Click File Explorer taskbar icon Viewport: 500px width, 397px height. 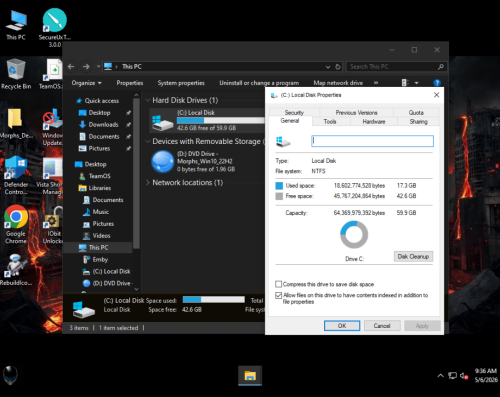(250, 376)
